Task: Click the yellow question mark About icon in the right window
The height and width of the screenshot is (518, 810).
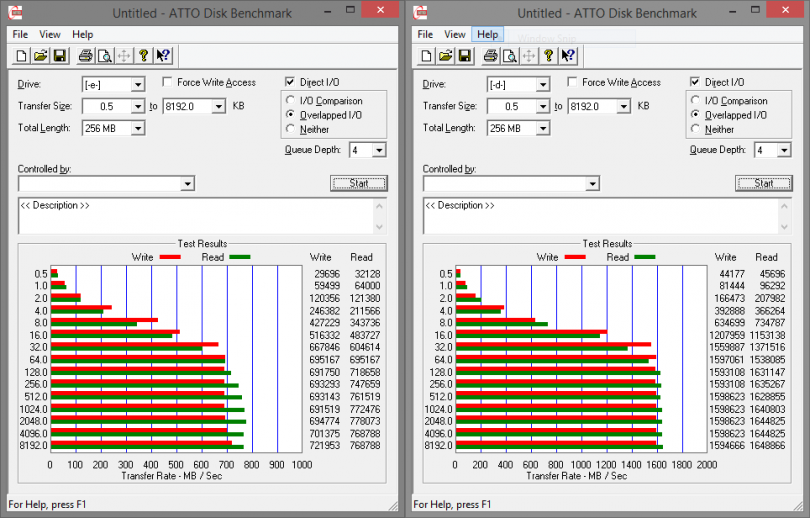Action: click(x=549, y=56)
